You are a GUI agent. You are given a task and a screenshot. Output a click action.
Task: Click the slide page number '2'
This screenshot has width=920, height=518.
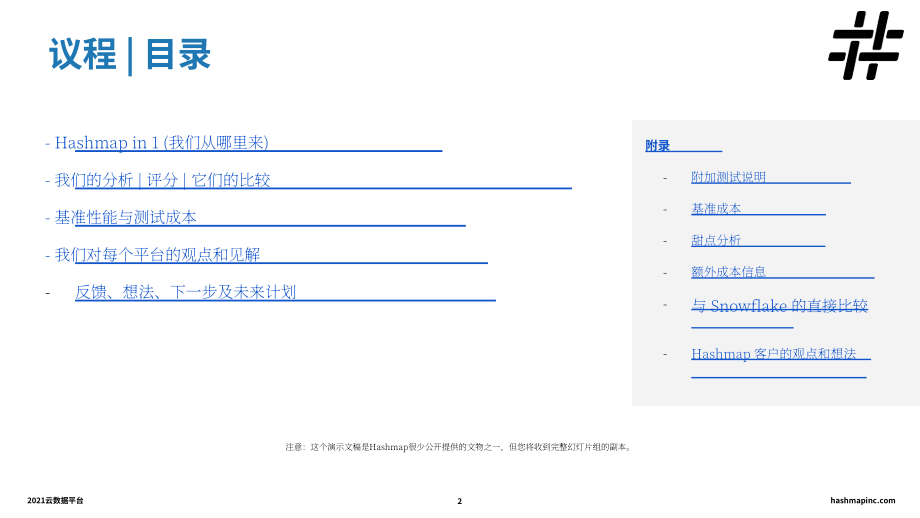point(459,501)
